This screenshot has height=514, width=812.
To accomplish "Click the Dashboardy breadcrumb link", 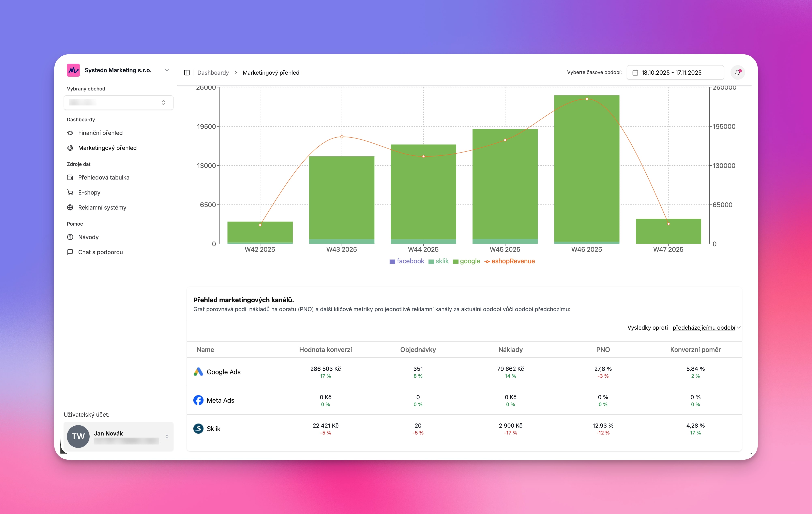I will pos(213,73).
